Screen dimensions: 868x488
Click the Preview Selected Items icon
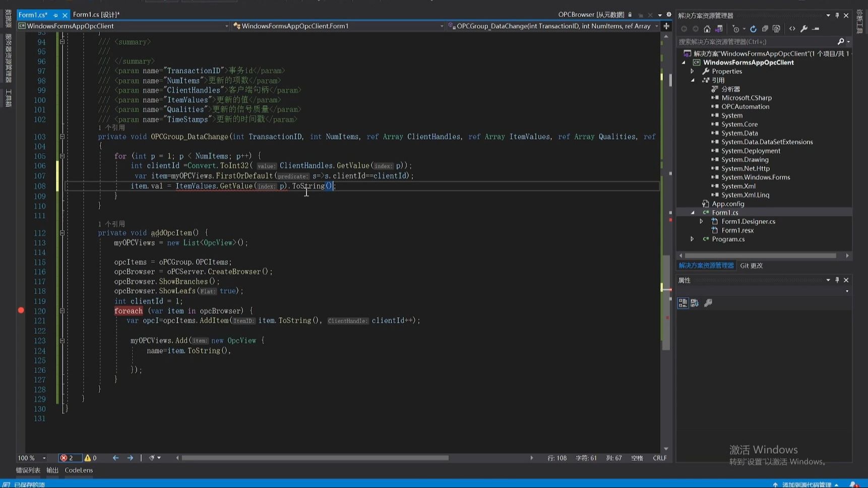816,29
